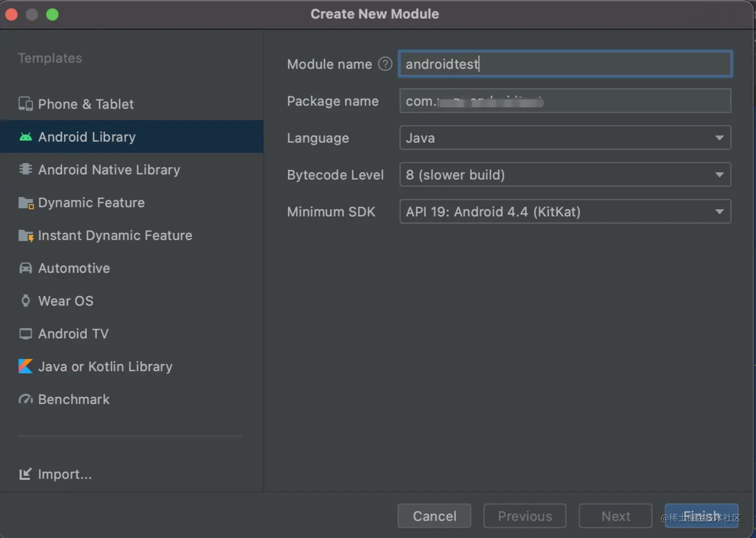The height and width of the screenshot is (538, 756).
Task: Select the Java or Kotlin Library icon
Action: pyautogui.click(x=25, y=366)
